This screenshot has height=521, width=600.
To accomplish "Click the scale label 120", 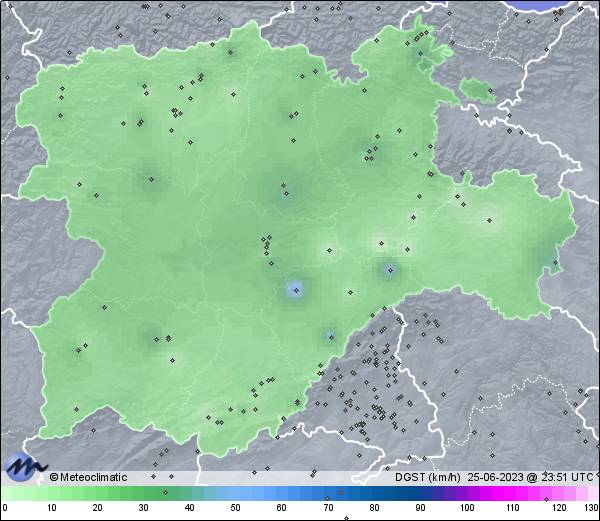I will (x=559, y=508).
